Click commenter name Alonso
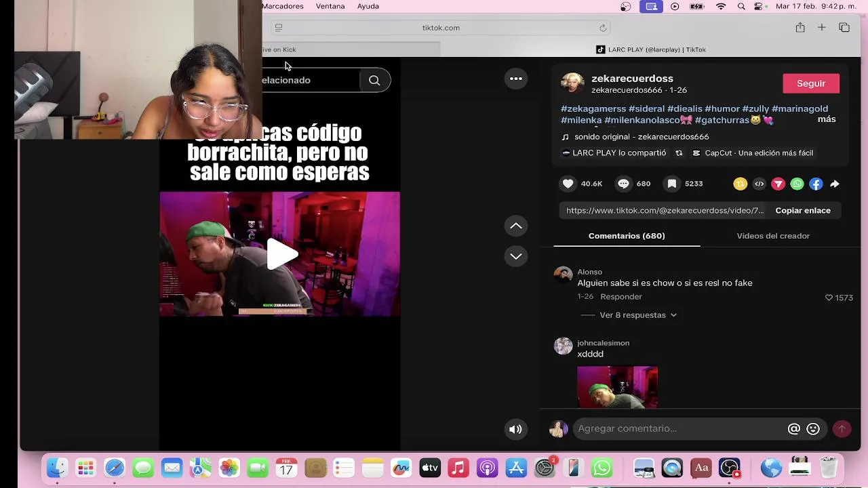Image resolution: width=868 pixels, height=488 pixels. pos(589,272)
